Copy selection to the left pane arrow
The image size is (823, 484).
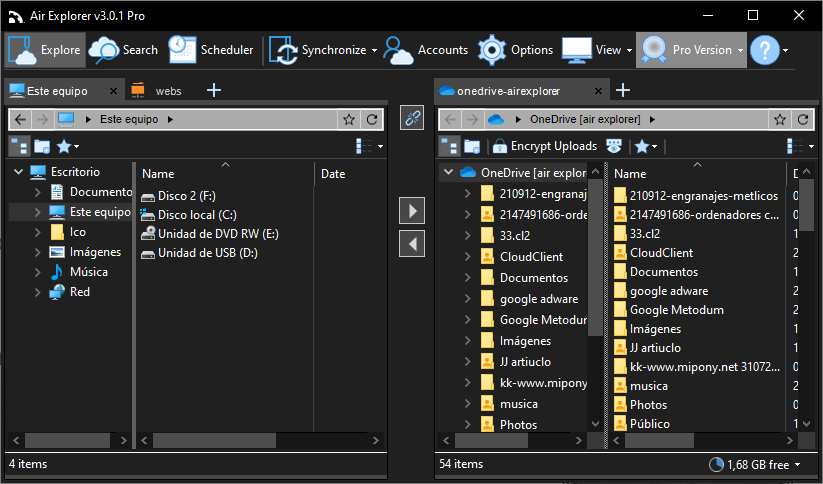[x=412, y=244]
